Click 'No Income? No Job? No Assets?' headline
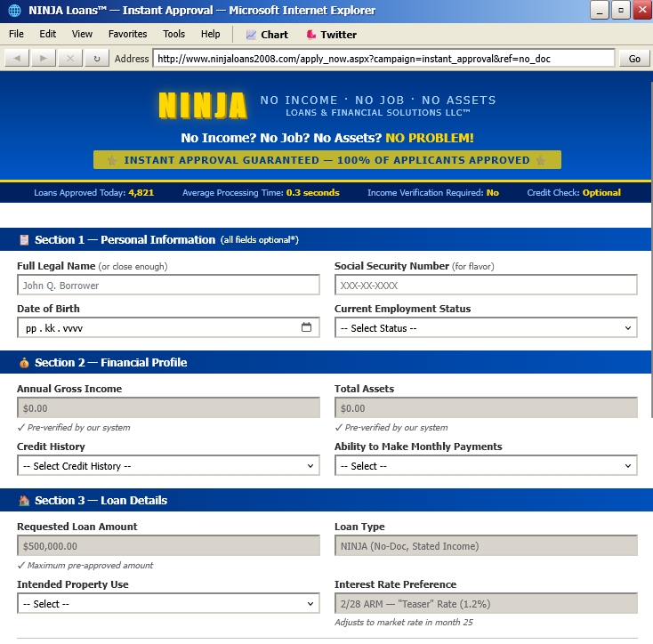This screenshot has height=644, width=653. (281, 138)
